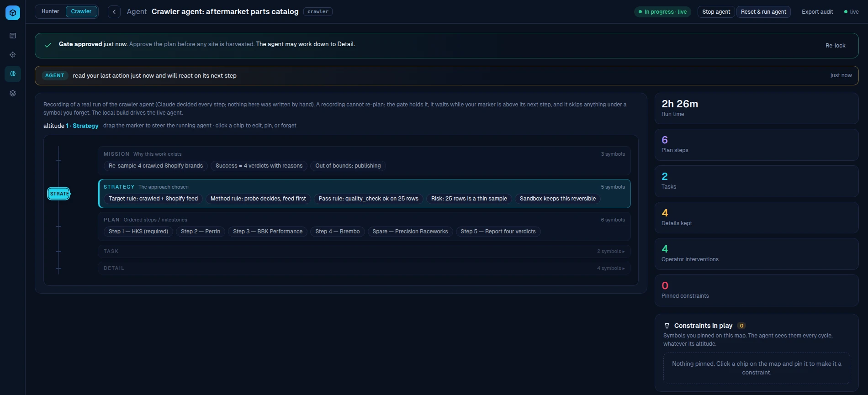Re-lock the approved gate
Image resolution: width=868 pixels, height=395 pixels.
pyautogui.click(x=835, y=46)
